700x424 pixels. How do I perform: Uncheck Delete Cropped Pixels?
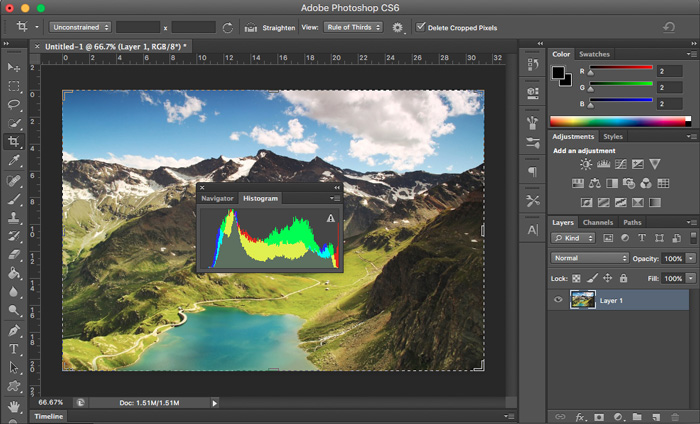(421, 27)
